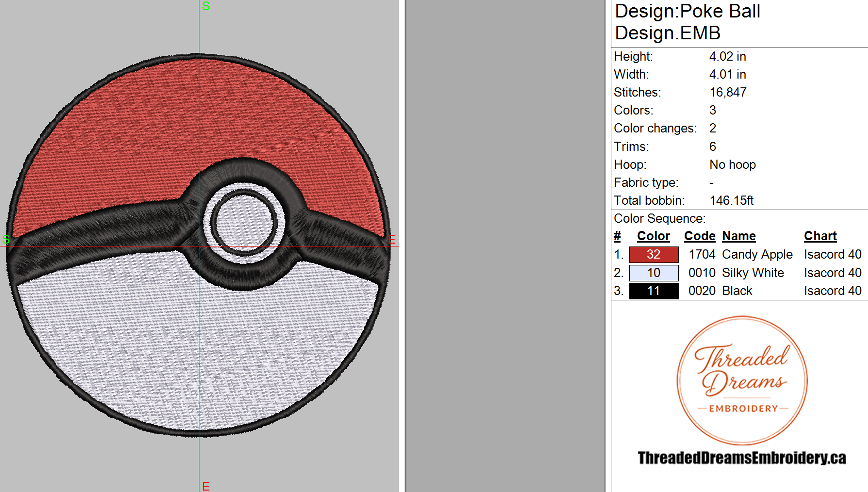Click thread code 0010
Viewport: 868px width, 492px height.
coord(702,273)
